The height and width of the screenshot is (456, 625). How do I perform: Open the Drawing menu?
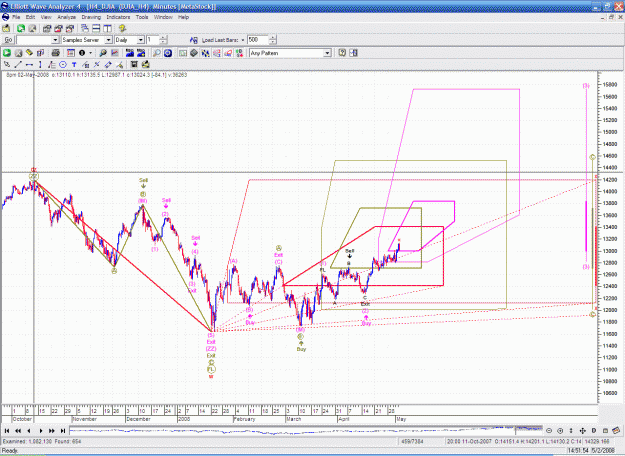[91, 17]
